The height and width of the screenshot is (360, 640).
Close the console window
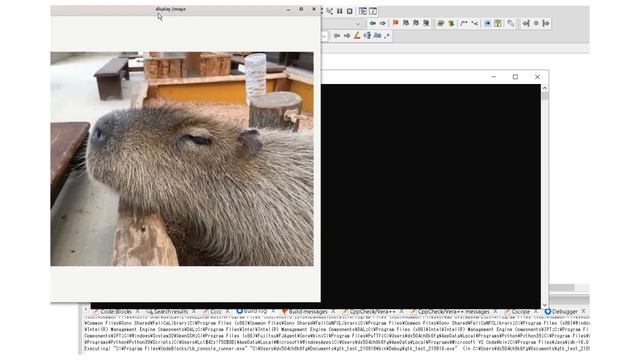[538, 77]
